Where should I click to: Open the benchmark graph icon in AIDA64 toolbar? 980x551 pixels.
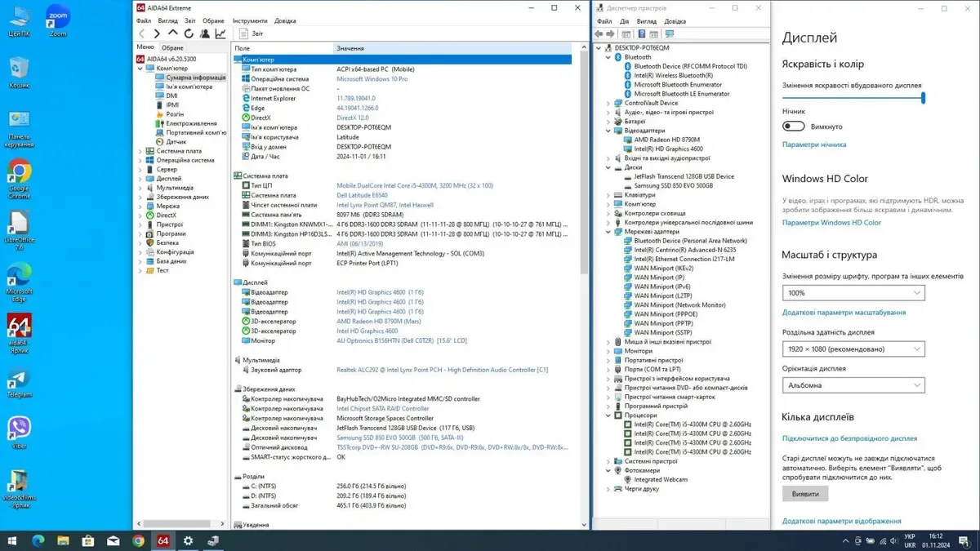pyautogui.click(x=220, y=33)
